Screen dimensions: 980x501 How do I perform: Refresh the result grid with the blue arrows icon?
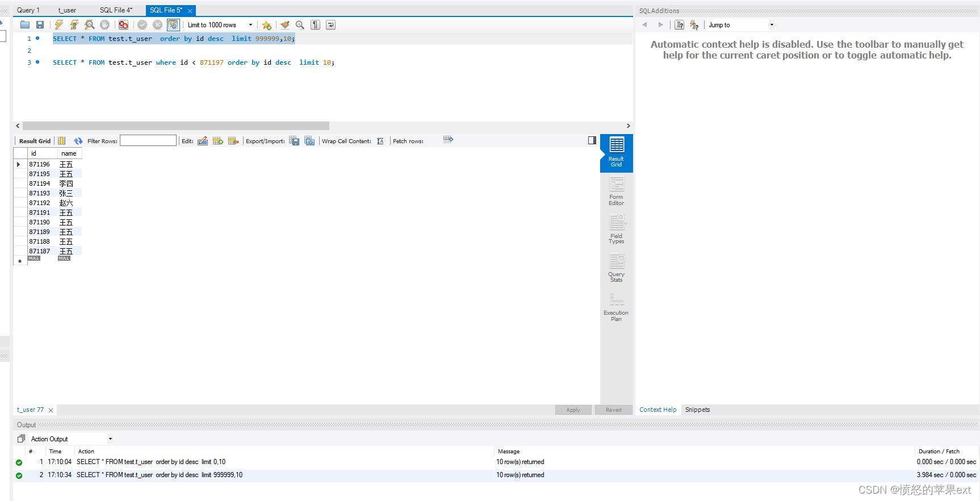tap(78, 141)
